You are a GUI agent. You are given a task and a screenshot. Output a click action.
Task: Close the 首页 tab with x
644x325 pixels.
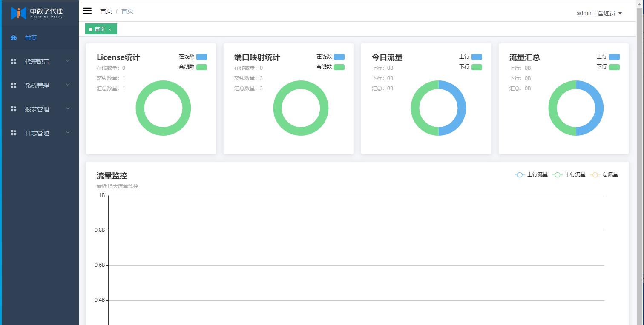110,29
